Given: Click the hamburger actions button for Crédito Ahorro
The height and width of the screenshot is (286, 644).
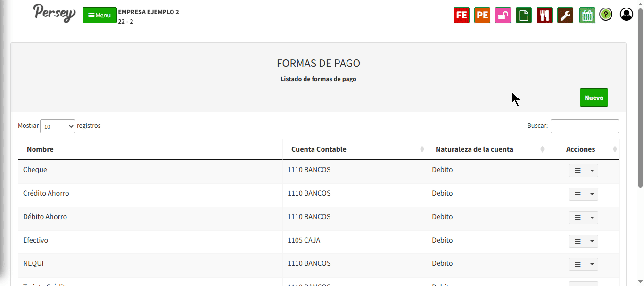Looking at the screenshot, I should (x=578, y=194).
